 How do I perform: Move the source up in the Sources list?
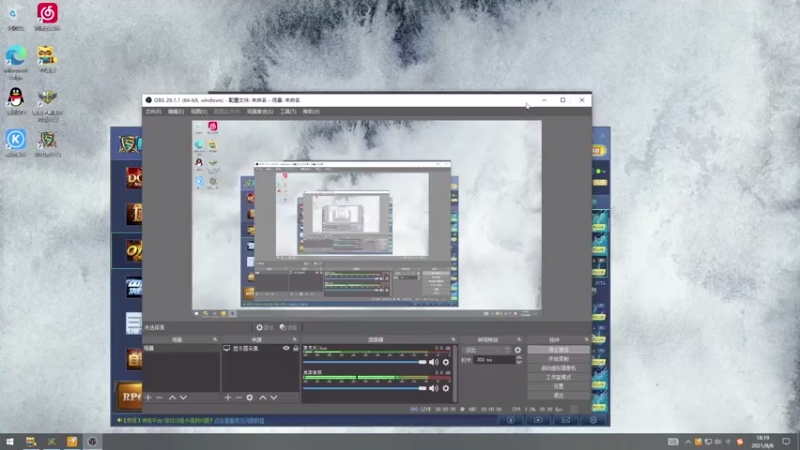[263, 397]
